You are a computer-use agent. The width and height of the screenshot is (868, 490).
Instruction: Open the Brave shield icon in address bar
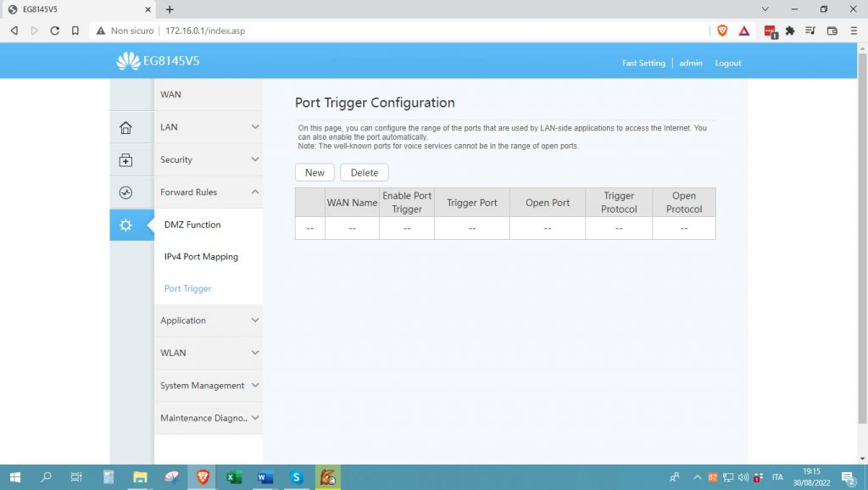[x=721, y=30]
